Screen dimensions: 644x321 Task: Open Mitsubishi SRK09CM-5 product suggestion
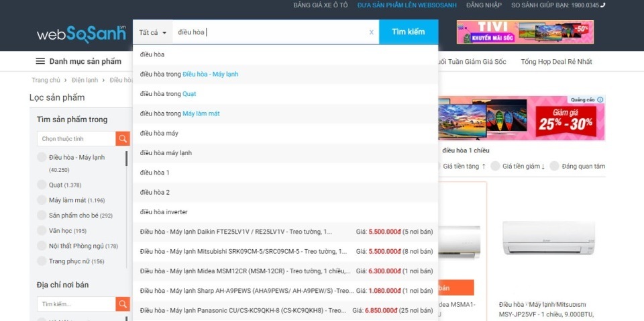286,251
